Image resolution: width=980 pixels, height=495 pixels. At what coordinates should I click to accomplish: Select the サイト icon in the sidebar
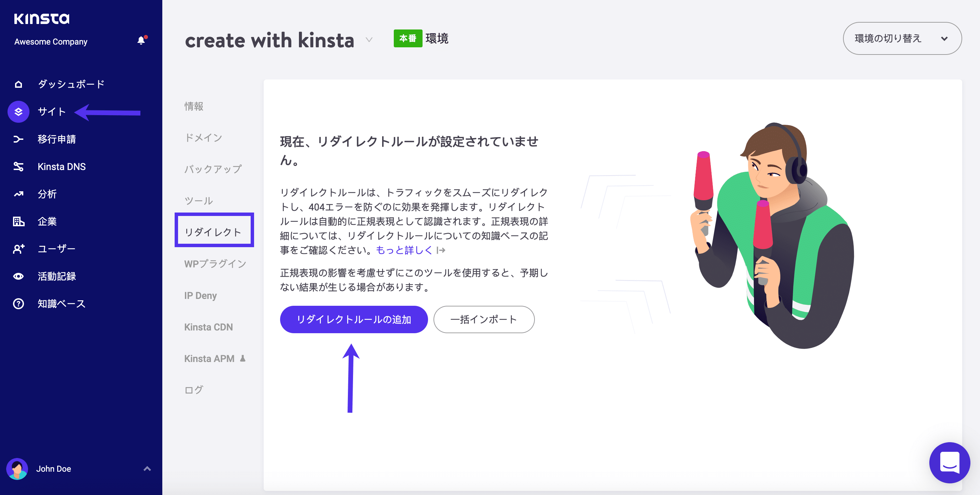point(18,111)
